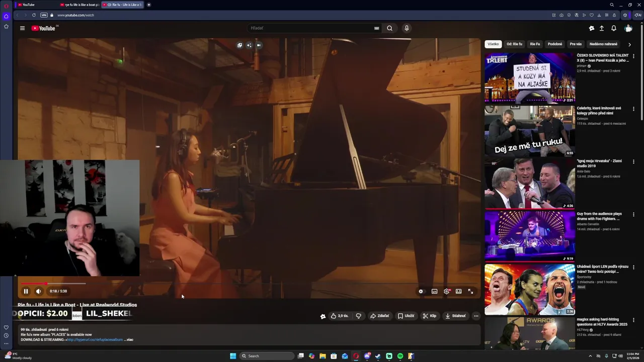Open Spotify from the taskbar
This screenshot has width=644, height=362.
[400, 356]
